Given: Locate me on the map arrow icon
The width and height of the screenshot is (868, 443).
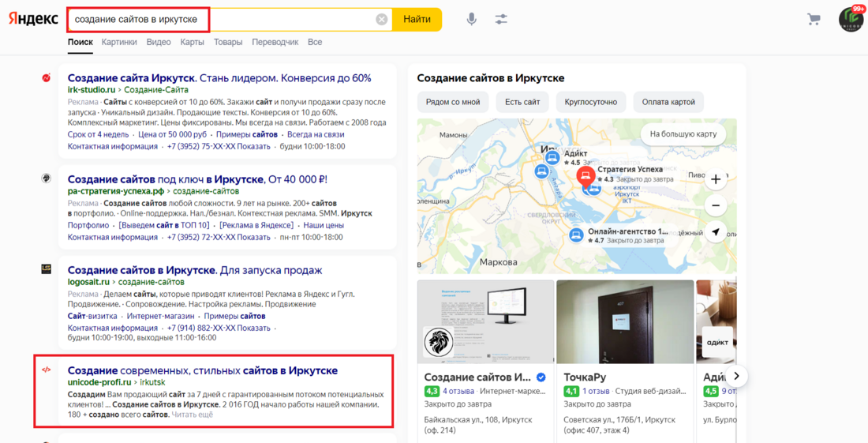Looking at the screenshot, I should 715,232.
